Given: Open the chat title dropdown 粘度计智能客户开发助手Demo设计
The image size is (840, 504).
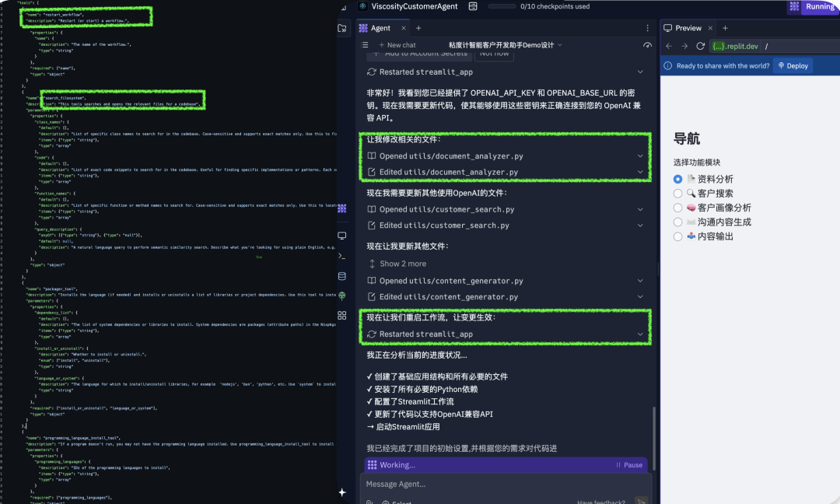Looking at the screenshot, I should pos(506,45).
